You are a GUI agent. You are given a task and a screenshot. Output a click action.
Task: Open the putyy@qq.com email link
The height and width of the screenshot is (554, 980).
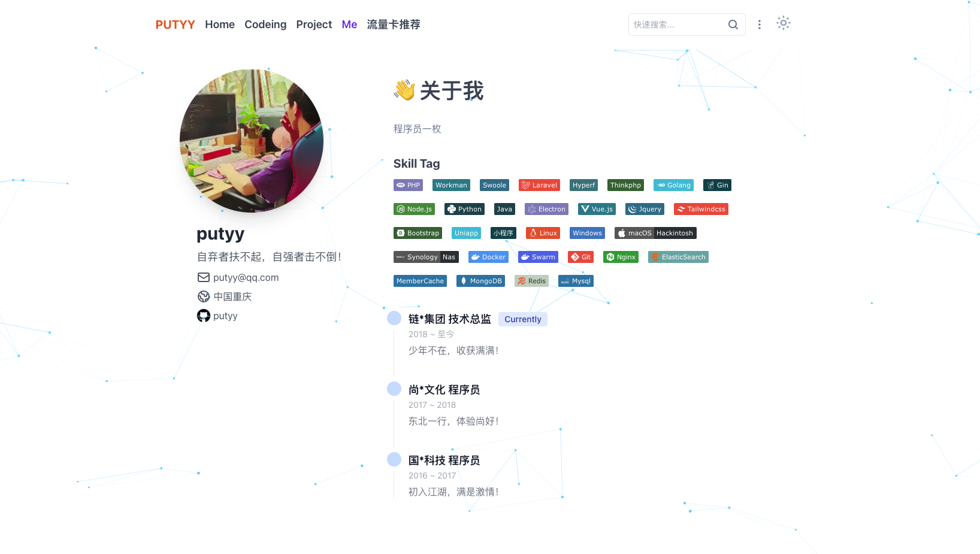tap(246, 277)
